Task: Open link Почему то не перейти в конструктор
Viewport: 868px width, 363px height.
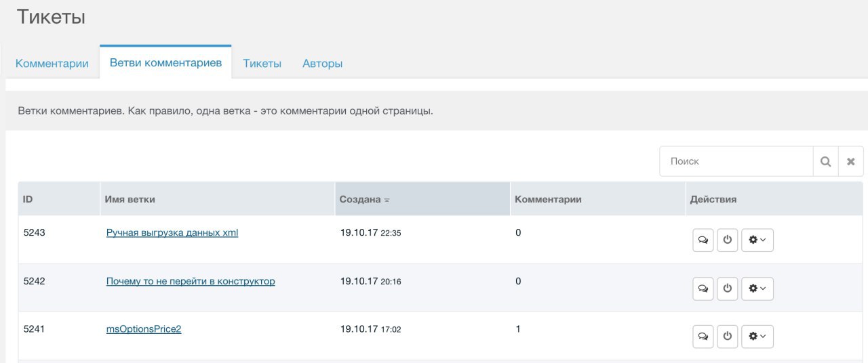Action: [x=191, y=281]
